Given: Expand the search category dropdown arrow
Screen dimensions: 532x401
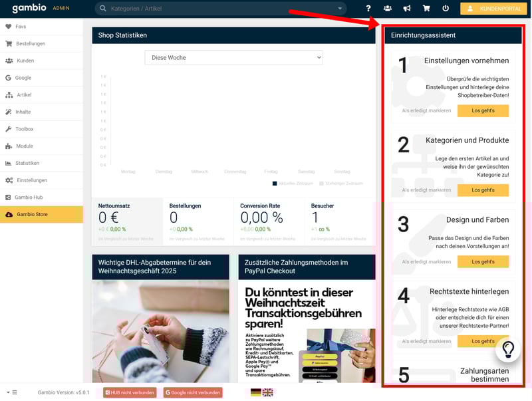Looking at the screenshot, I should (340, 9).
